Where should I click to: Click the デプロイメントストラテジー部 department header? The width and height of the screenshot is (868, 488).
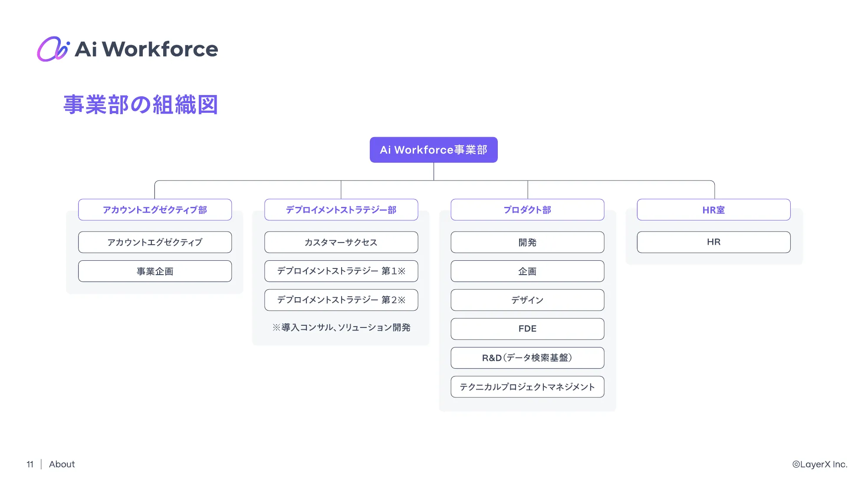[341, 210]
